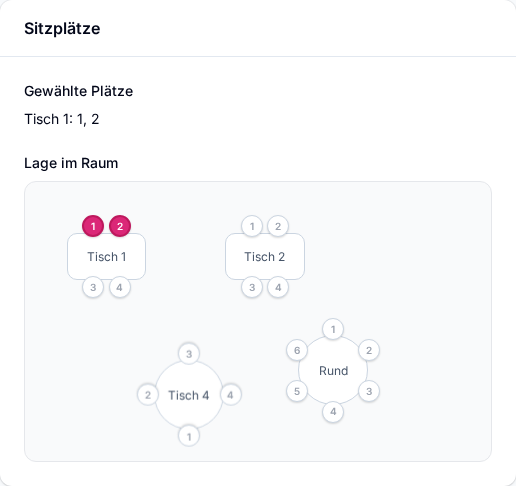Select seat 1 at Tisch 4

189,436
